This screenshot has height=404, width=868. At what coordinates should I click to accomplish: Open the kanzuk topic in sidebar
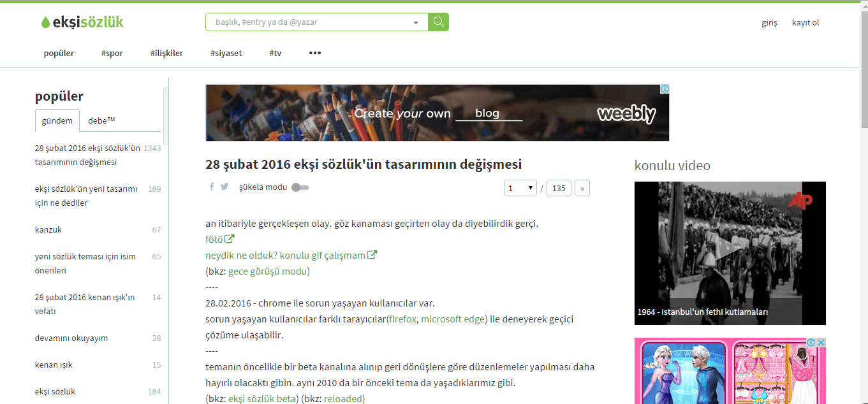tap(48, 229)
